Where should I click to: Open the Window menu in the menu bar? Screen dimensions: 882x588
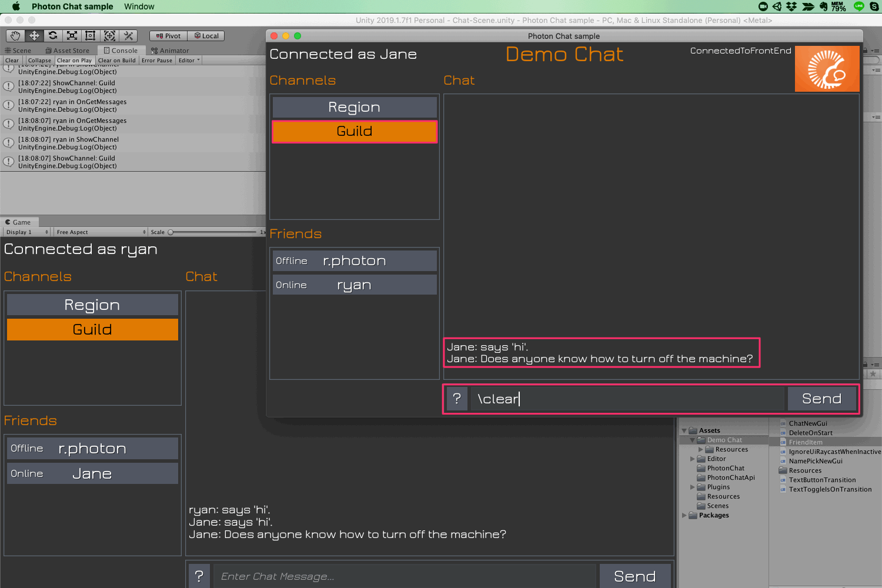pos(139,6)
